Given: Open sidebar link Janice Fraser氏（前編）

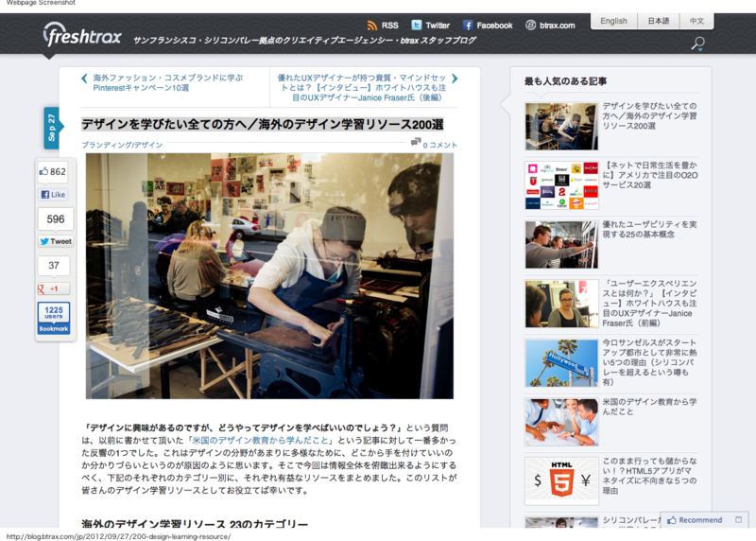Looking at the screenshot, I should tap(649, 303).
